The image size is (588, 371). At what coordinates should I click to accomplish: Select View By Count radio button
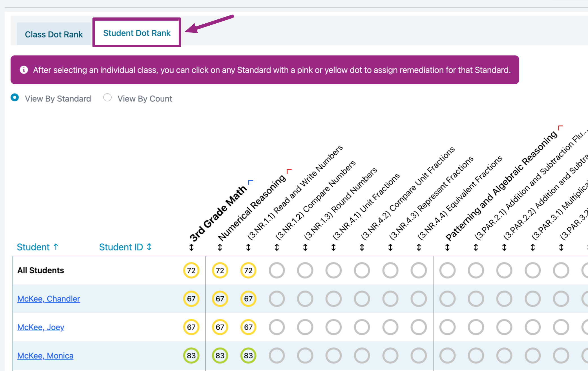(x=107, y=98)
